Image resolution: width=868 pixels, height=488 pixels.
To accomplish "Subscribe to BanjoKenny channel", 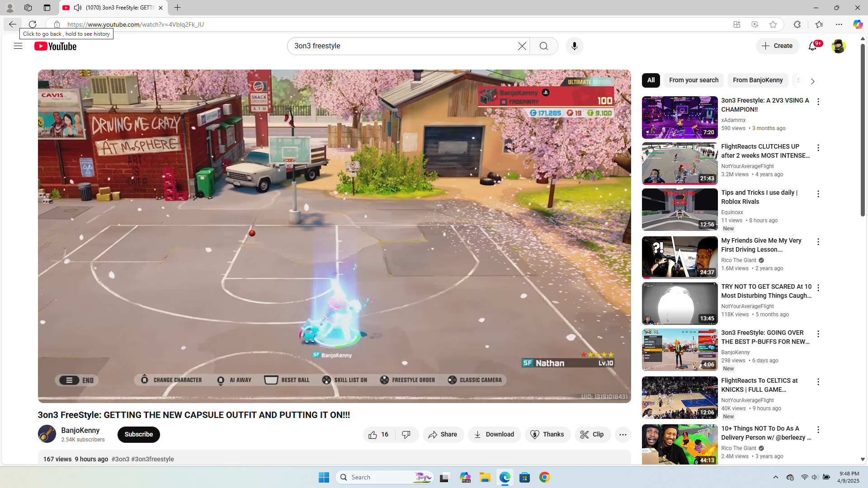I will pyautogui.click(x=139, y=435).
